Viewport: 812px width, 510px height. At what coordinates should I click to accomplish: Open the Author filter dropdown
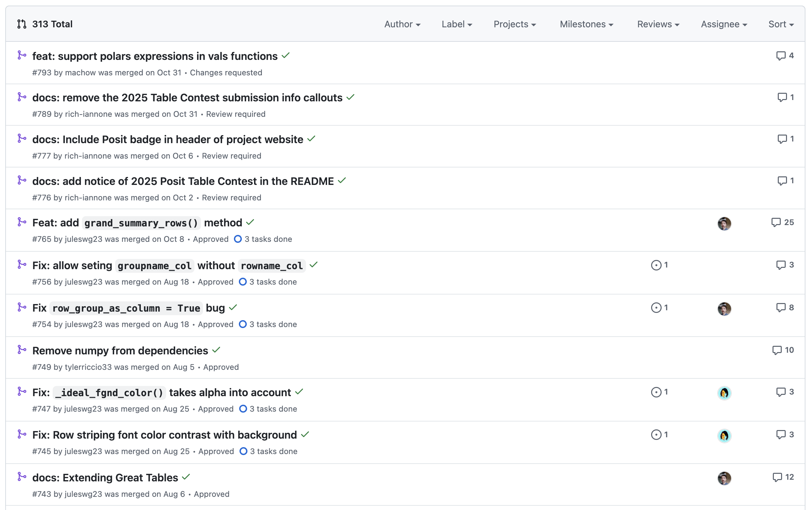pos(402,24)
